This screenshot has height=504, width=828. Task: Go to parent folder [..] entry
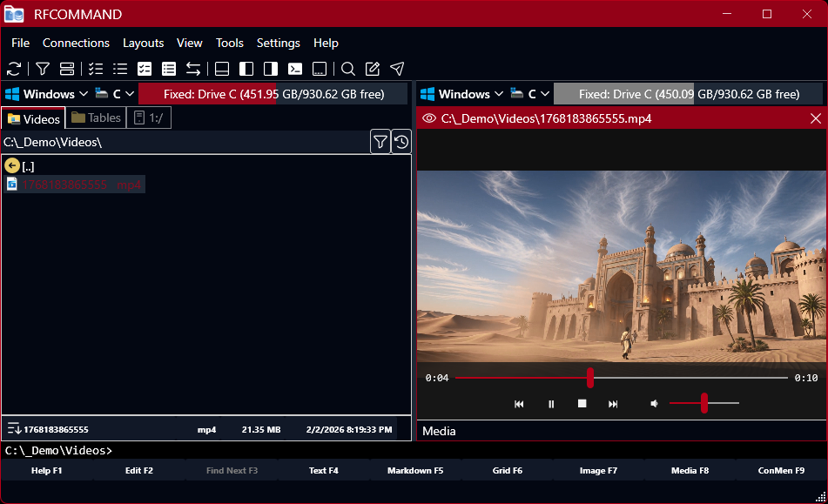click(20, 166)
